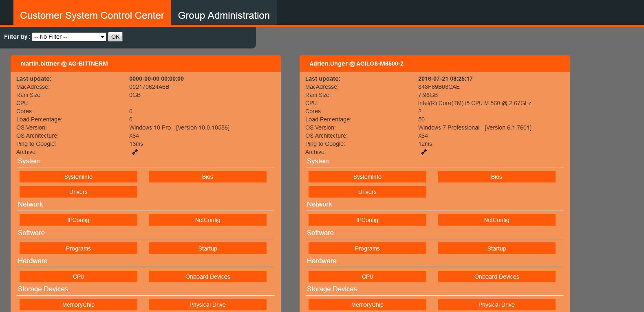Click the last update time 2016-07-21 08:25:17
The image size is (644, 312).
point(446,79)
